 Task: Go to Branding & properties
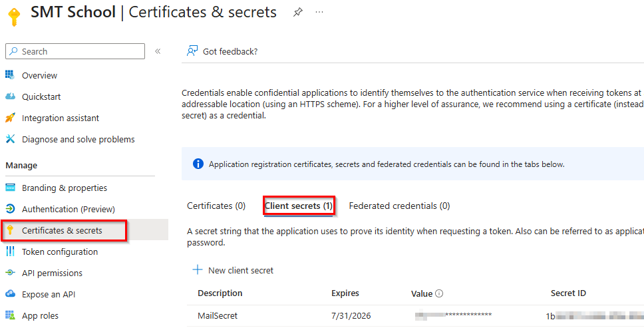click(64, 188)
